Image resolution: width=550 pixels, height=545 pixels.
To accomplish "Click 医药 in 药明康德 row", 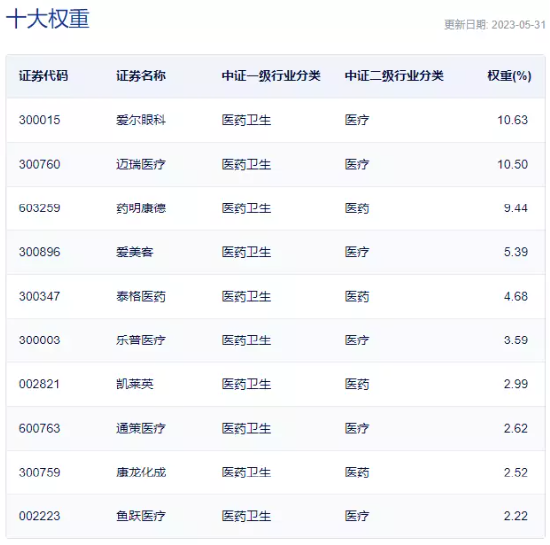I will click(x=357, y=208).
